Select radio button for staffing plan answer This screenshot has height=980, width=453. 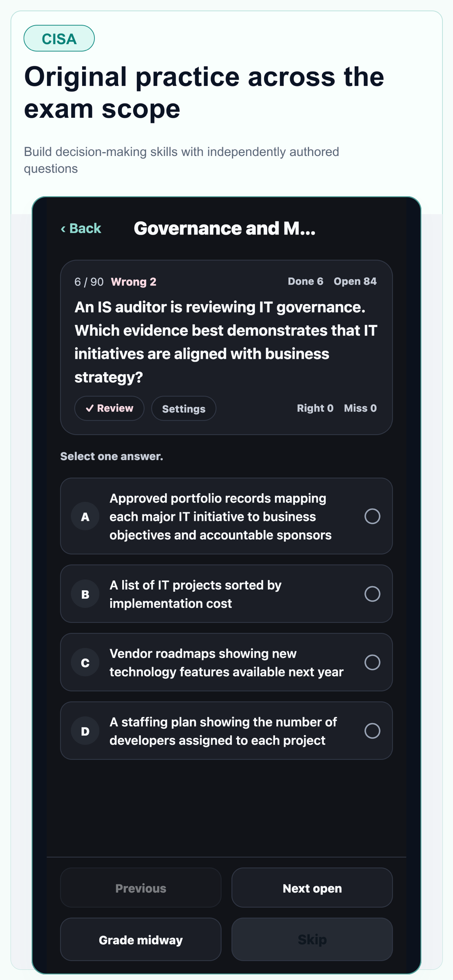click(x=372, y=731)
